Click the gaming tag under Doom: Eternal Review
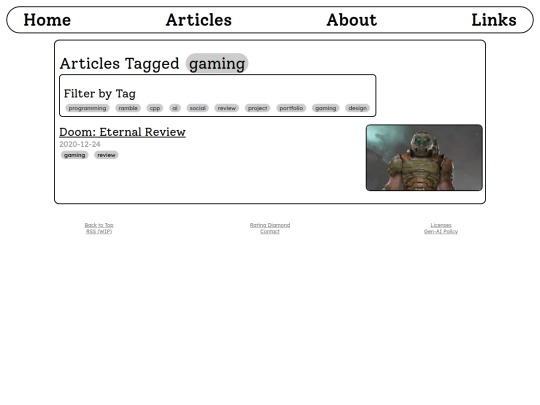The height and width of the screenshot is (405, 540). pos(74,155)
